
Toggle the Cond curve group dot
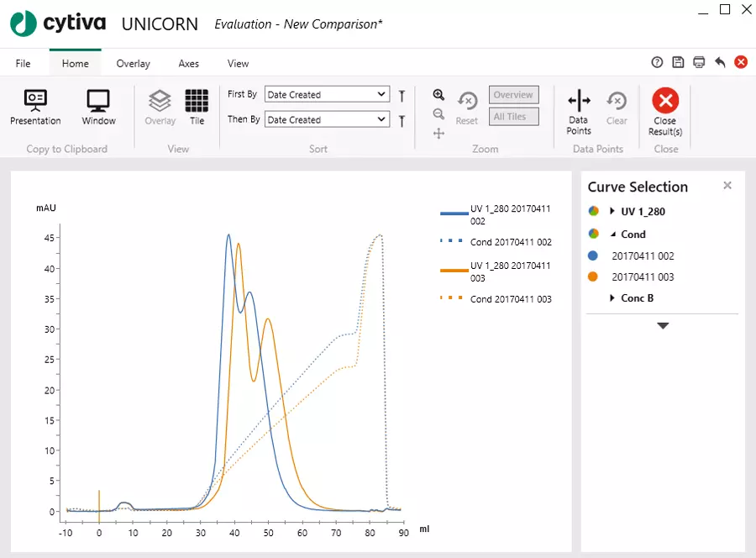tap(594, 234)
